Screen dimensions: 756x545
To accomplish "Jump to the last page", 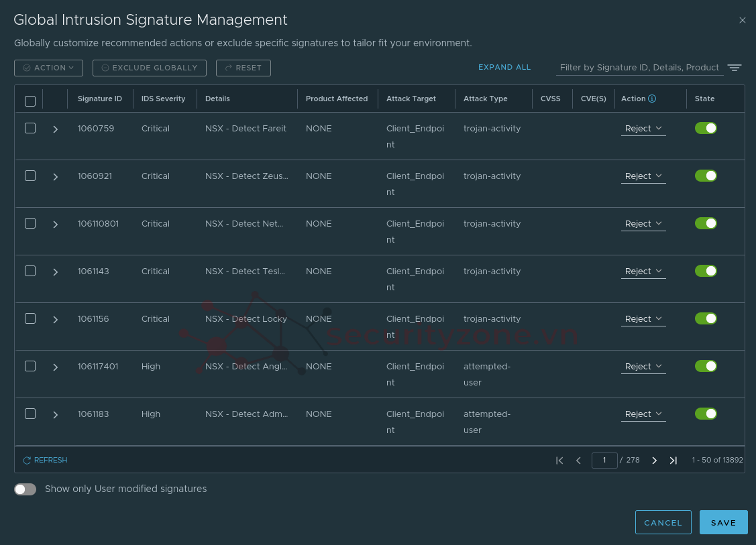I will pos(673,461).
